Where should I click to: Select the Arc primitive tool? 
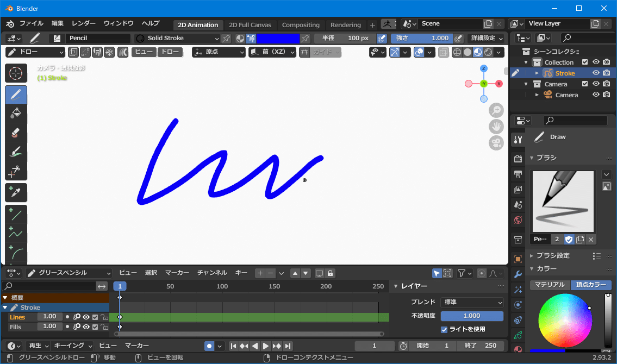click(16, 253)
